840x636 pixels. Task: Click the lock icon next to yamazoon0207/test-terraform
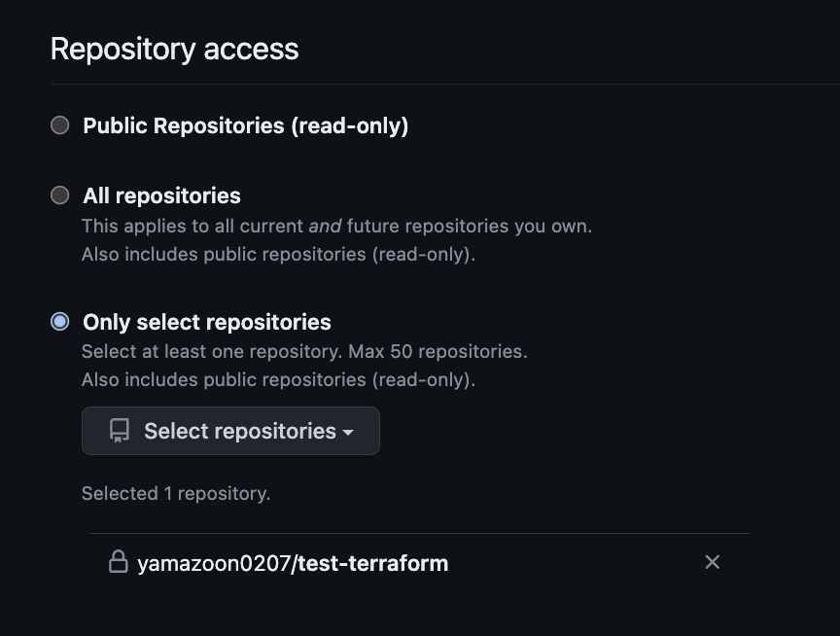(119, 561)
